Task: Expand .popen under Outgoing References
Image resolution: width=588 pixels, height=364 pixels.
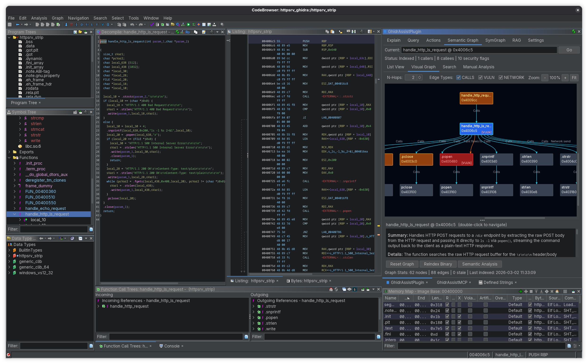Action: (x=254, y=318)
